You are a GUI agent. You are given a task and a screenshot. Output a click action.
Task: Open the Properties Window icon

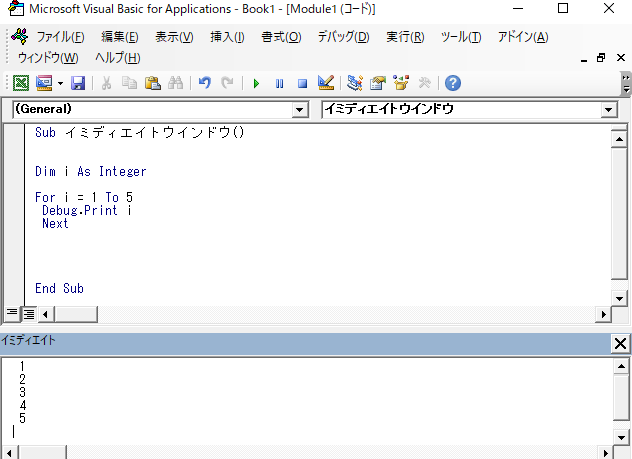pos(378,83)
